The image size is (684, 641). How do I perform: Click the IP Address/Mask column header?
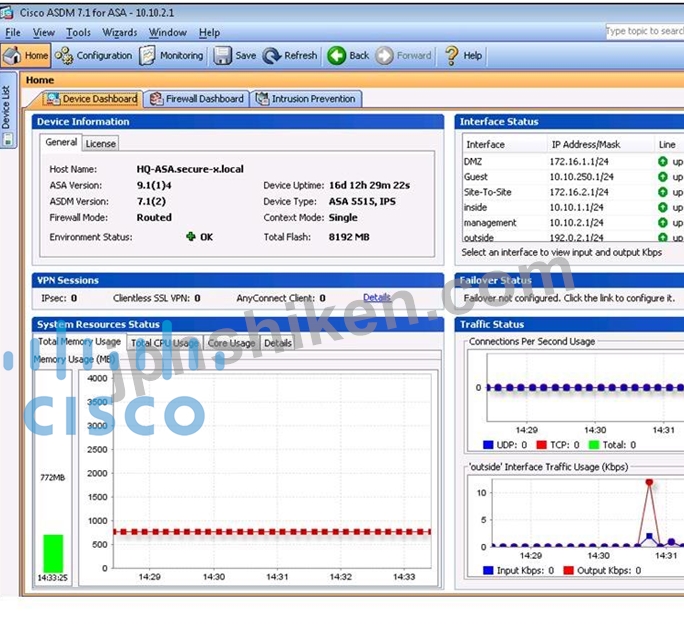pos(600,144)
